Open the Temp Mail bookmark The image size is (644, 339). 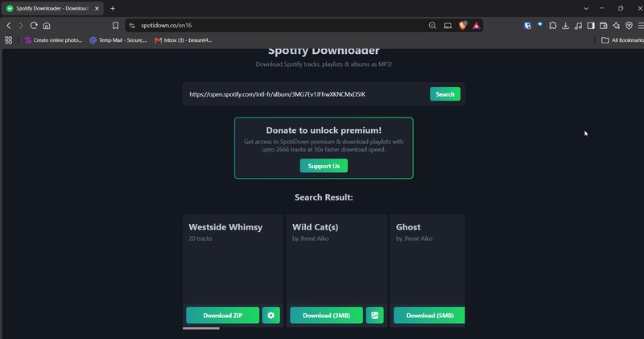pos(118,40)
